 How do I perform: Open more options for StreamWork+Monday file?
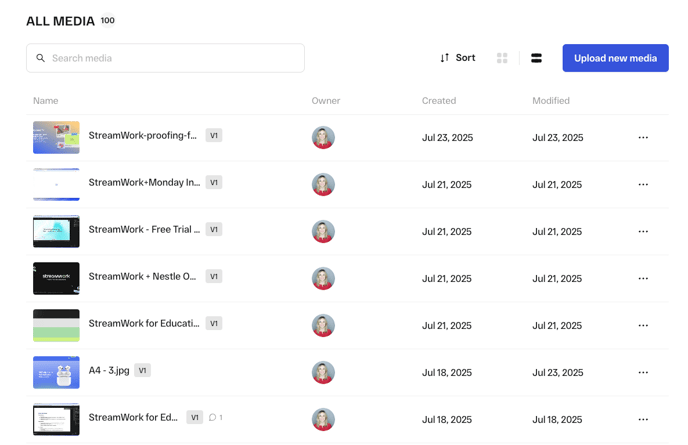pyautogui.click(x=643, y=185)
